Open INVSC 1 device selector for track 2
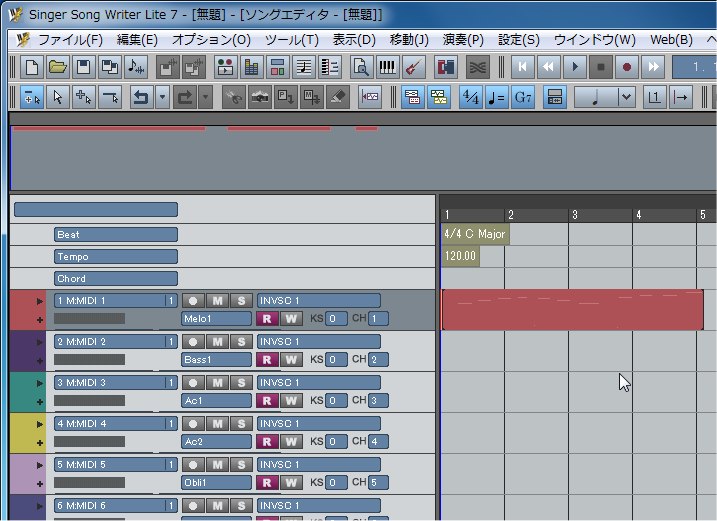 click(x=319, y=342)
